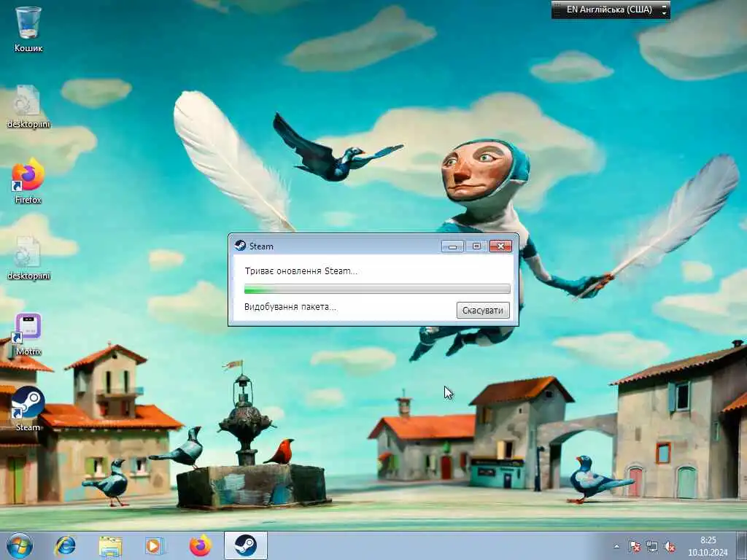Minimize the Steam update dialog
This screenshot has width=747, height=560.
pos(452,246)
